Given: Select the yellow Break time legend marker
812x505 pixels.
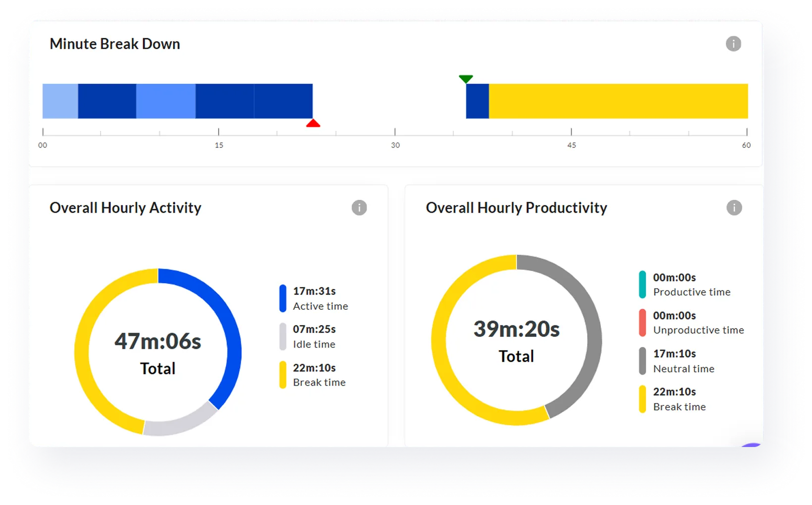Looking at the screenshot, I should (x=283, y=374).
